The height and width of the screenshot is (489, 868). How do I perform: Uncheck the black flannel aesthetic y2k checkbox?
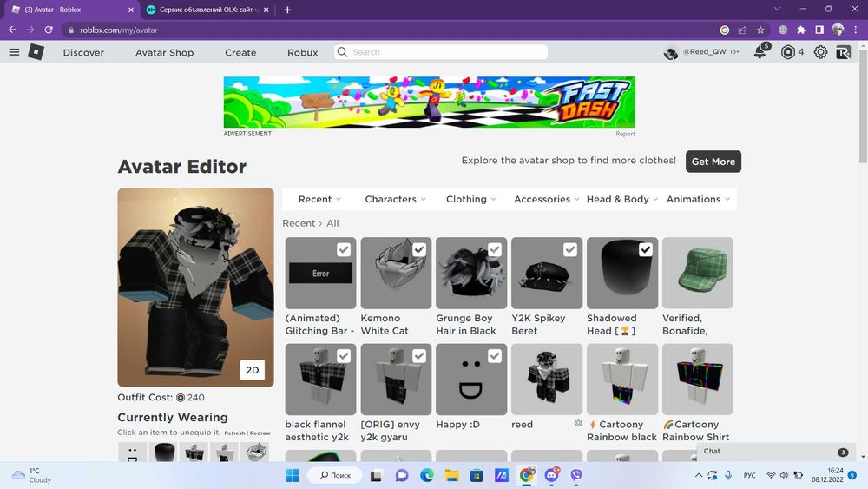click(x=344, y=356)
